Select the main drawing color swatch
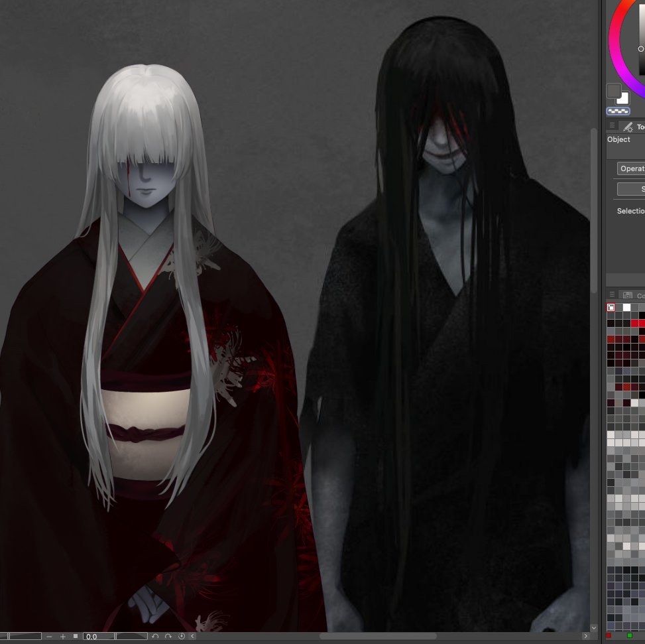 614,90
